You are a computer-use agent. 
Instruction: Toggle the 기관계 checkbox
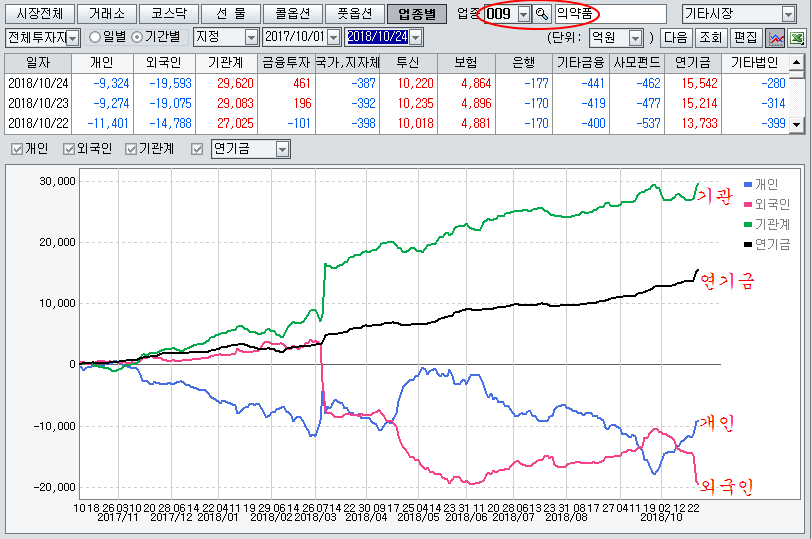pyautogui.click(x=132, y=149)
